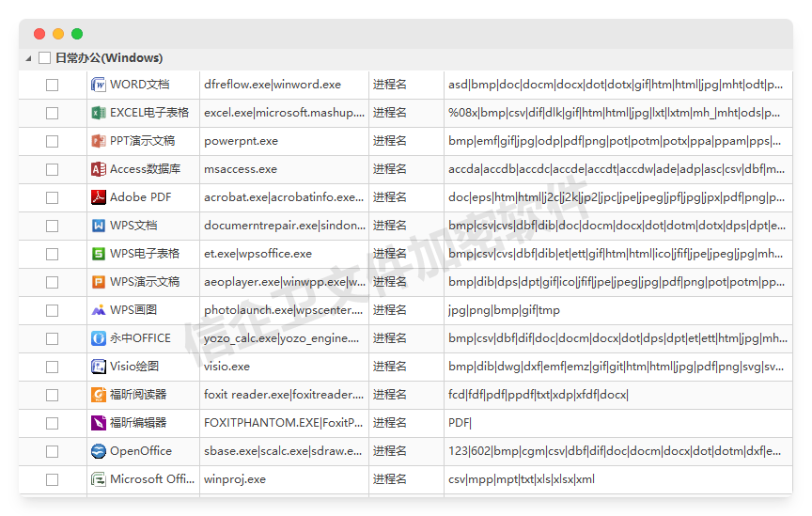Click the green macOS zoom window button

(77, 34)
